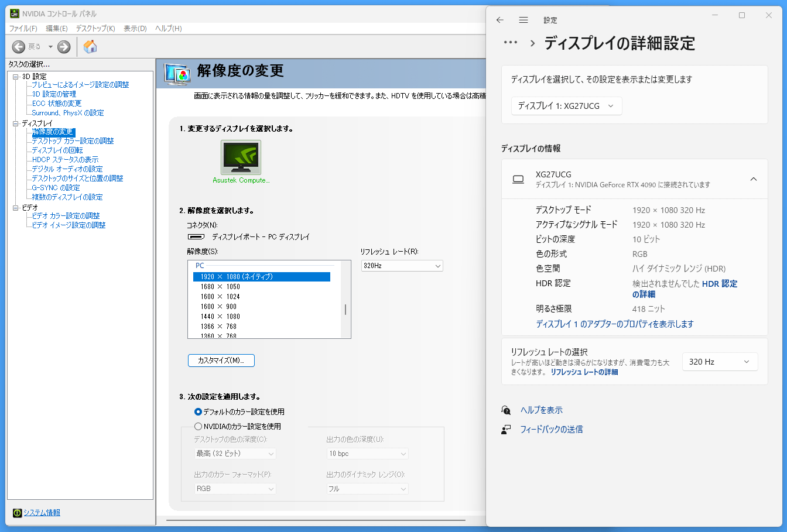Image resolution: width=787 pixels, height=532 pixels.
Task: Open the back history dropdown arrow
Action: pyautogui.click(x=50, y=47)
